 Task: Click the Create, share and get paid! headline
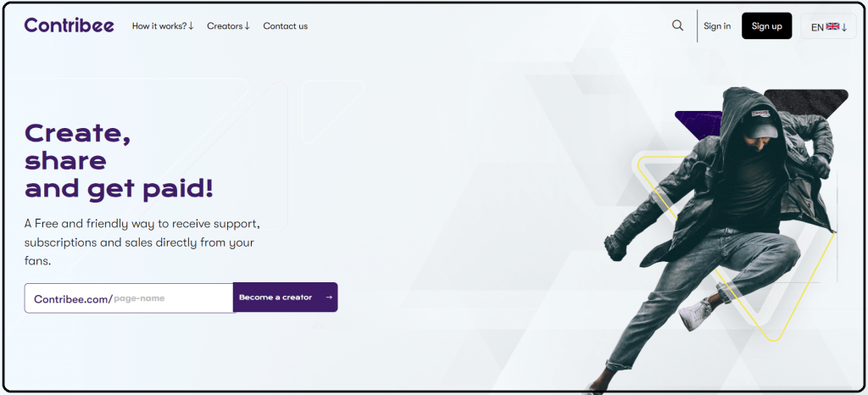[x=119, y=161]
